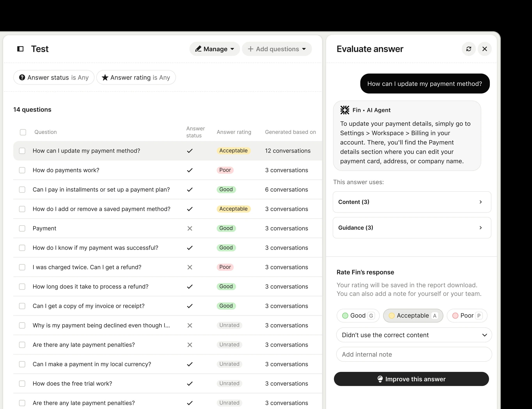
Task: Open the Add questions dropdown
Action: click(x=277, y=49)
